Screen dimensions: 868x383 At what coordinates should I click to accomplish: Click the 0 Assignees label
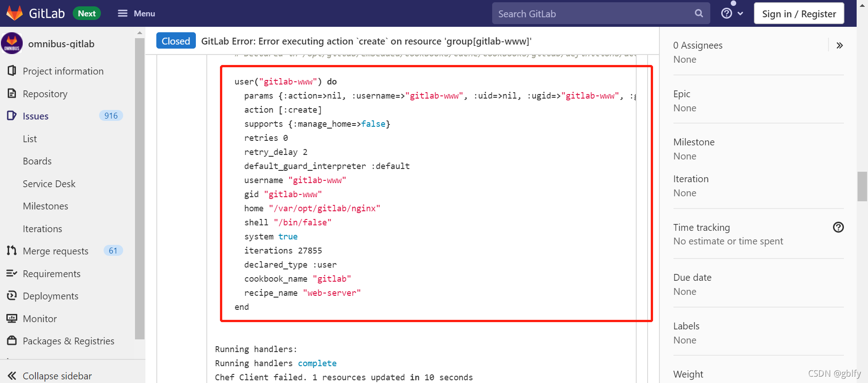(698, 45)
